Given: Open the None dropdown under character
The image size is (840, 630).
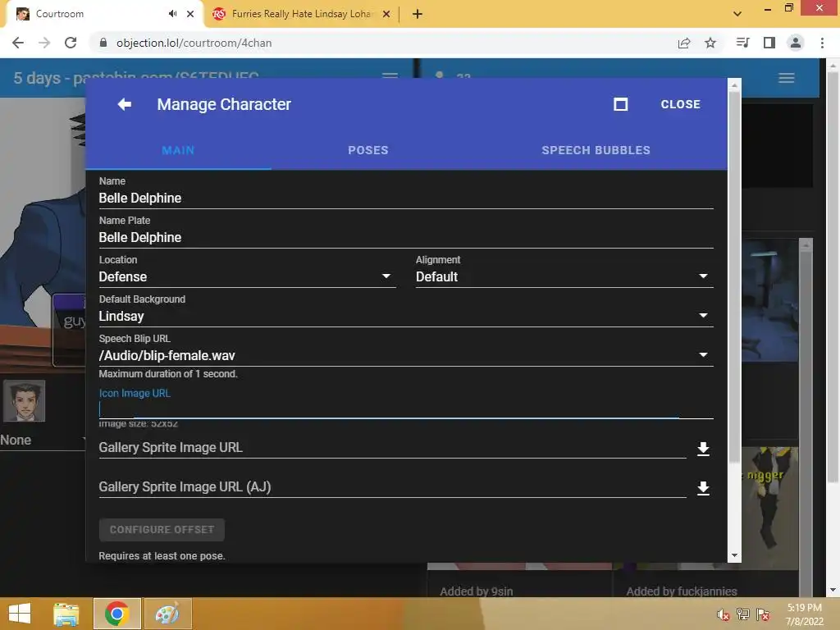Looking at the screenshot, I should 43,440.
